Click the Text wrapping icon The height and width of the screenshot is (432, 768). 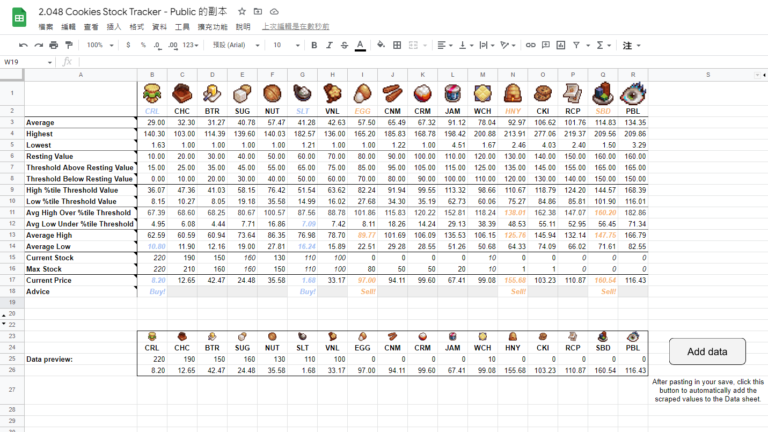click(x=483, y=45)
